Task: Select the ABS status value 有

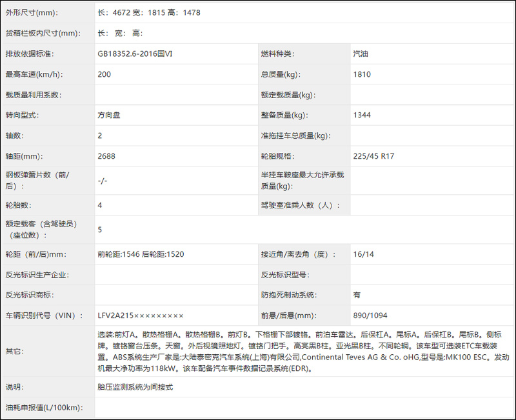Action: [357, 294]
